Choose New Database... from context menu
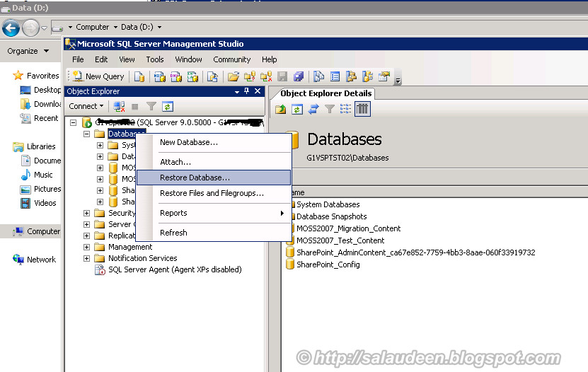The width and height of the screenshot is (588, 372). [x=214, y=142]
